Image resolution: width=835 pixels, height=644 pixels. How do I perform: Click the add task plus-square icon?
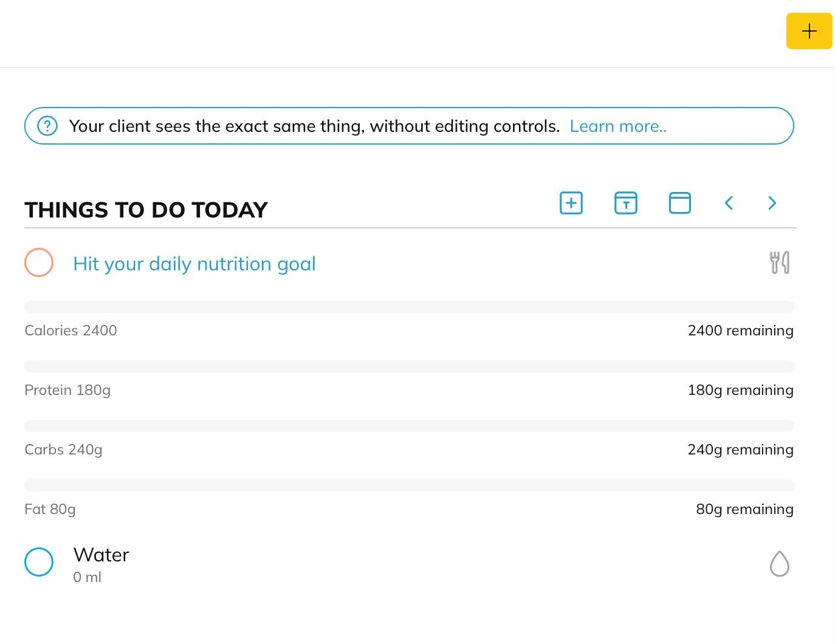point(571,203)
